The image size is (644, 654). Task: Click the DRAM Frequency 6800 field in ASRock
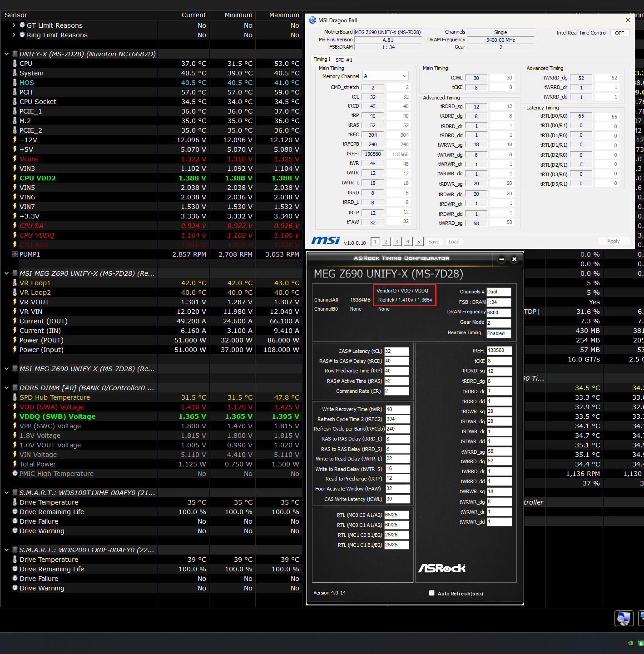click(499, 312)
